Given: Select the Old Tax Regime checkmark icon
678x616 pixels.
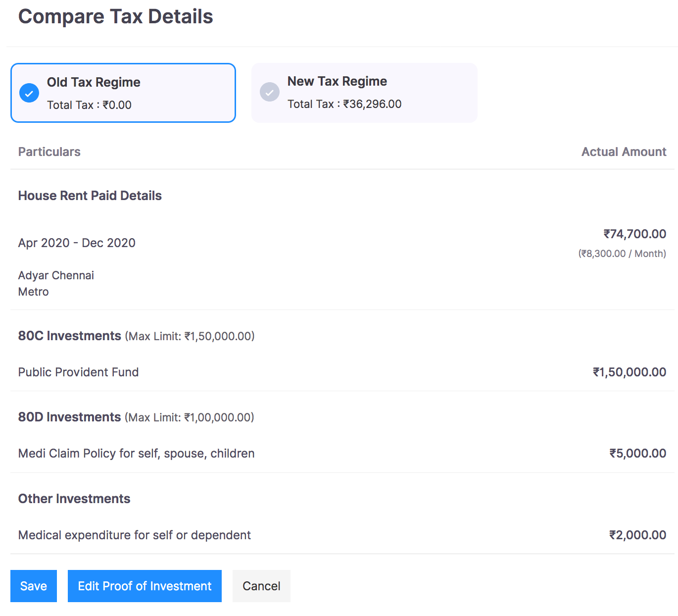Looking at the screenshot, I should (29, 93).
